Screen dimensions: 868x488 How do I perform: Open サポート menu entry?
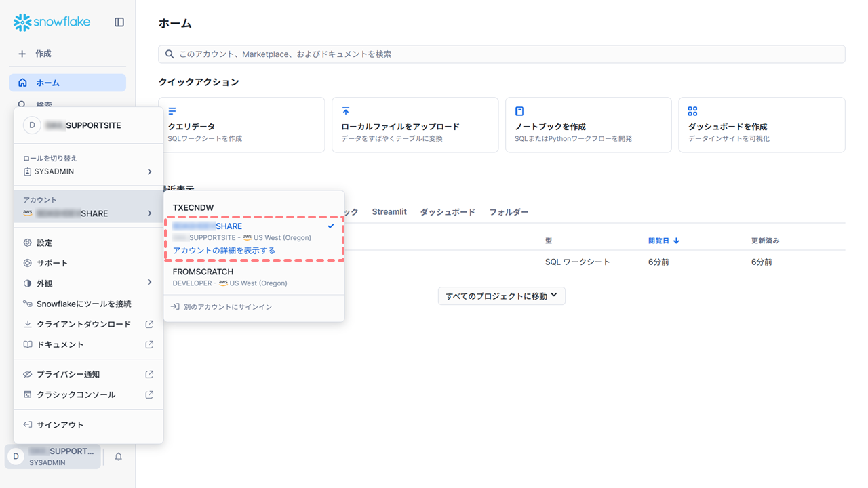pyautogui.click(x=88, y=263)
